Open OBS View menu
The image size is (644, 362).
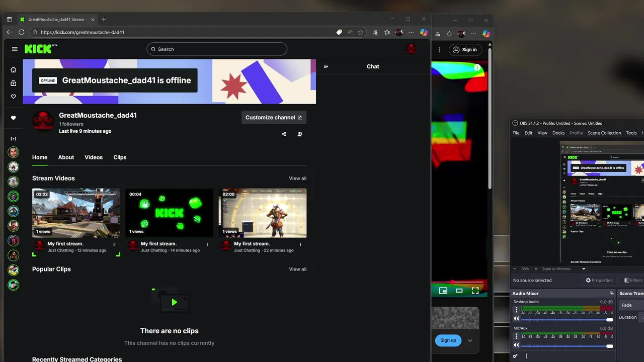click(x=542, y=133)
